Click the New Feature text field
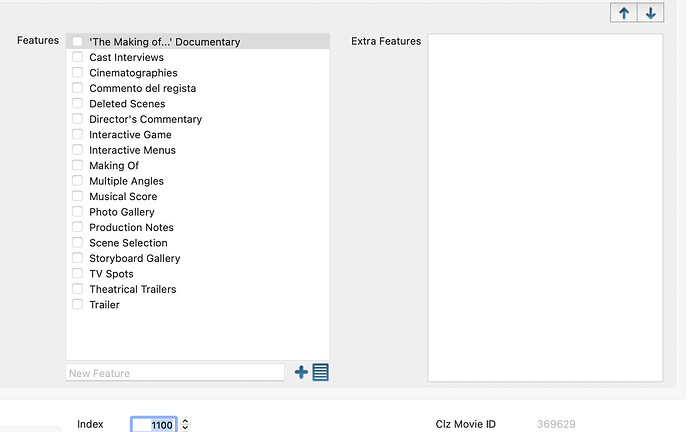 click(x=175, y=373)
